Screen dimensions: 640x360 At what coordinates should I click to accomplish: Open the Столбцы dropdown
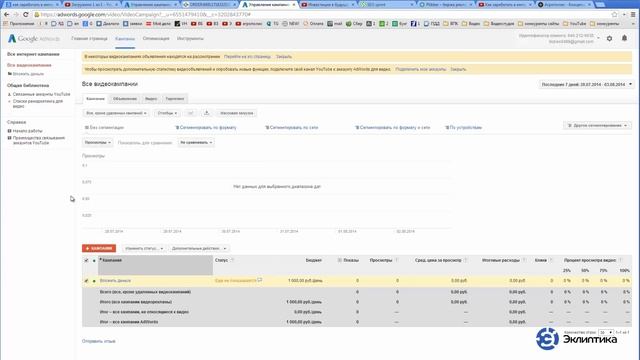pos(167,113)
